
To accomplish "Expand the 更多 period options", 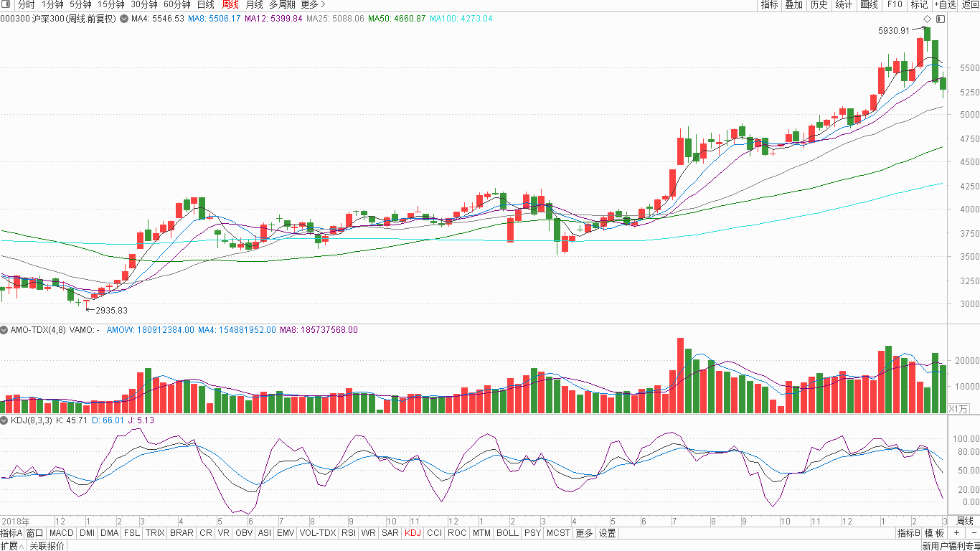I will (313, 4).
